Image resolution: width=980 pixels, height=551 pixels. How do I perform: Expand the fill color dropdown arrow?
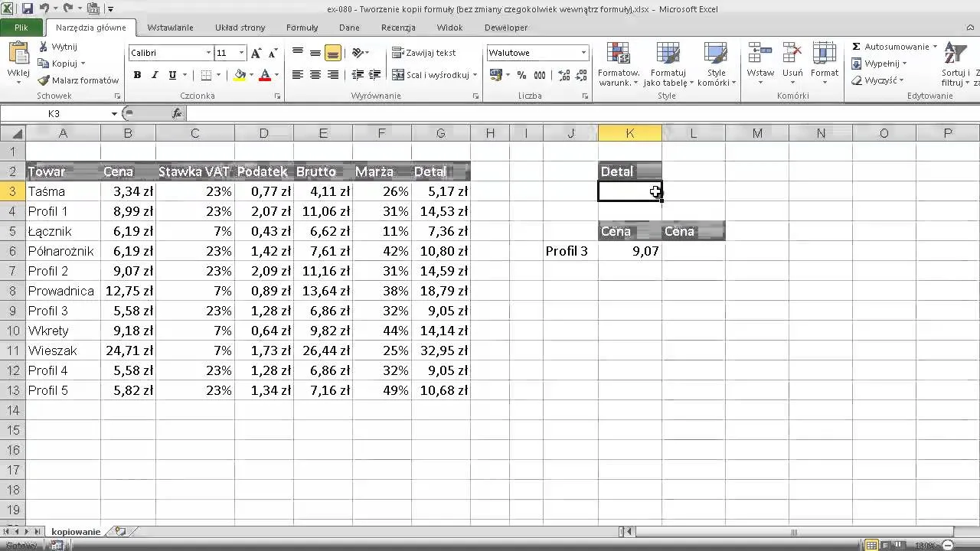click(251, 75)
